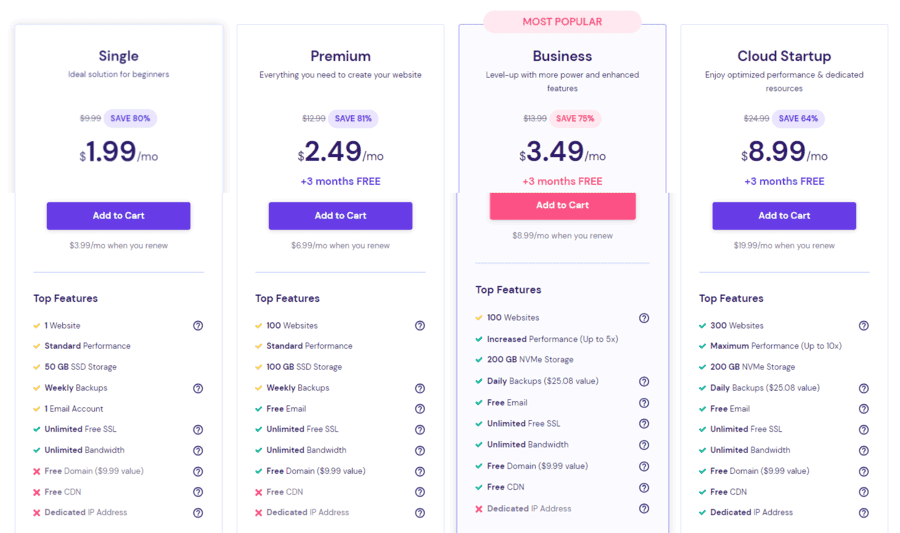Open help icon for Cloud Startup's Daily Backups
900x533 pixels.
(x=864, y=388)
